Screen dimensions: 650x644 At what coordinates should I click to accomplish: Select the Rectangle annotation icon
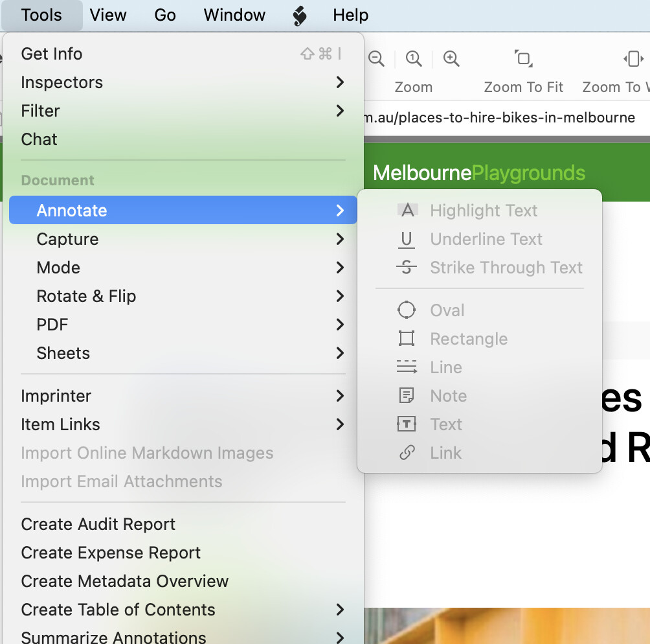[x=407, y=339]
